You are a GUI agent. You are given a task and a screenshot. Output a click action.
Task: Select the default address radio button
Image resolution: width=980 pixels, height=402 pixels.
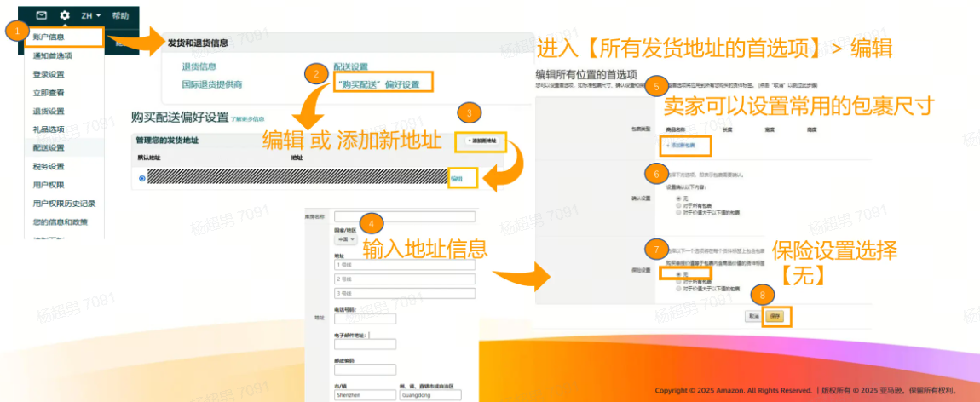pos(142,179)
